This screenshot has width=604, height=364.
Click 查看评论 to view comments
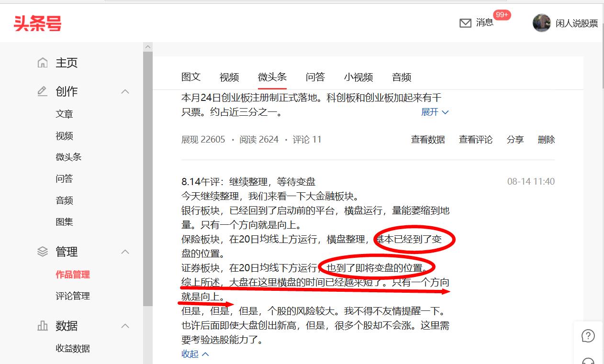(476, 139)
